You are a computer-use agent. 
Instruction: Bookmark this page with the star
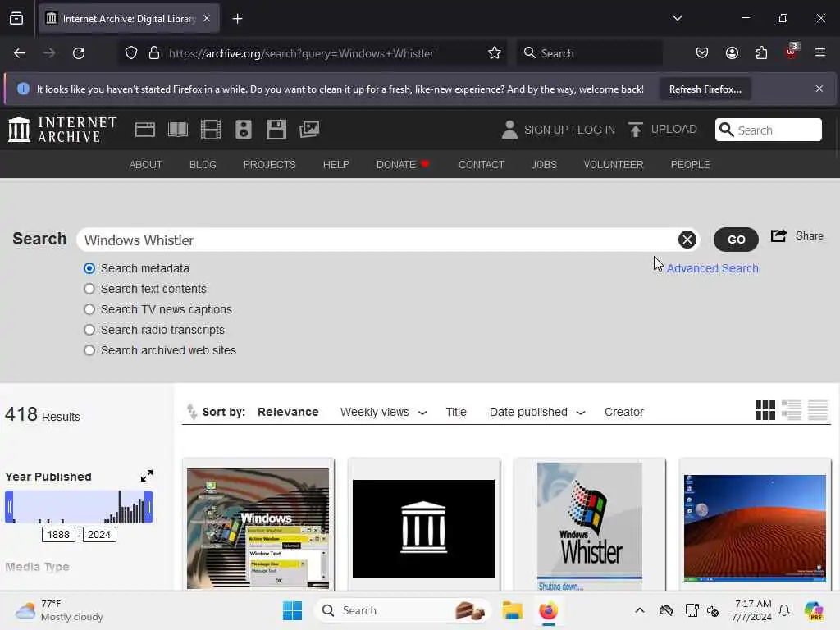[495, 53]
